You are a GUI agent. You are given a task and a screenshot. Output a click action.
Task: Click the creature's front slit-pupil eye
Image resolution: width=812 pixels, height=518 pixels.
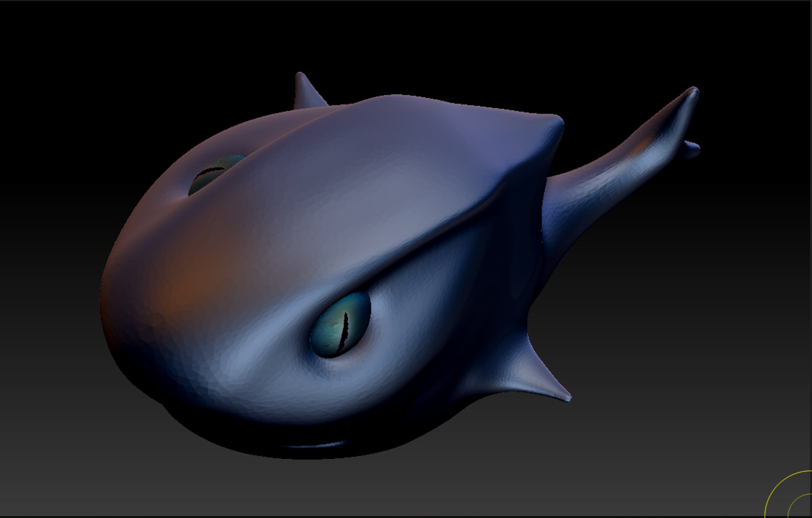tap(341, 324)
